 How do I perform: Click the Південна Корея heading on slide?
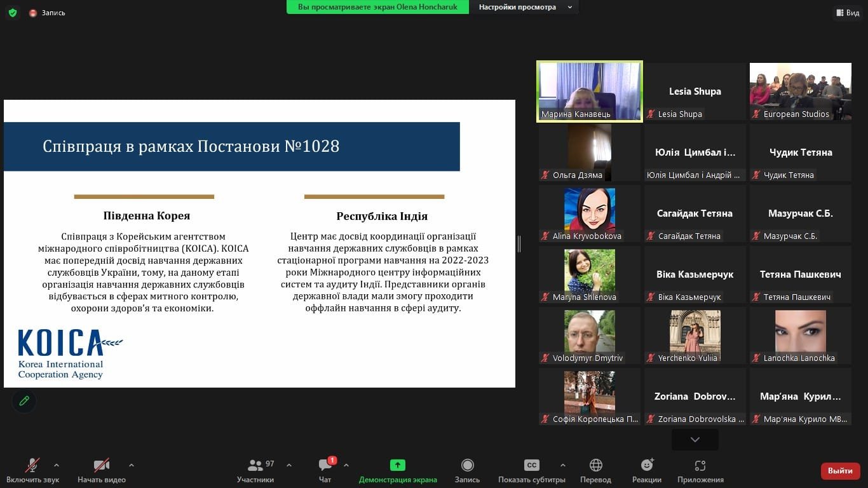click(x=147, y=216)
